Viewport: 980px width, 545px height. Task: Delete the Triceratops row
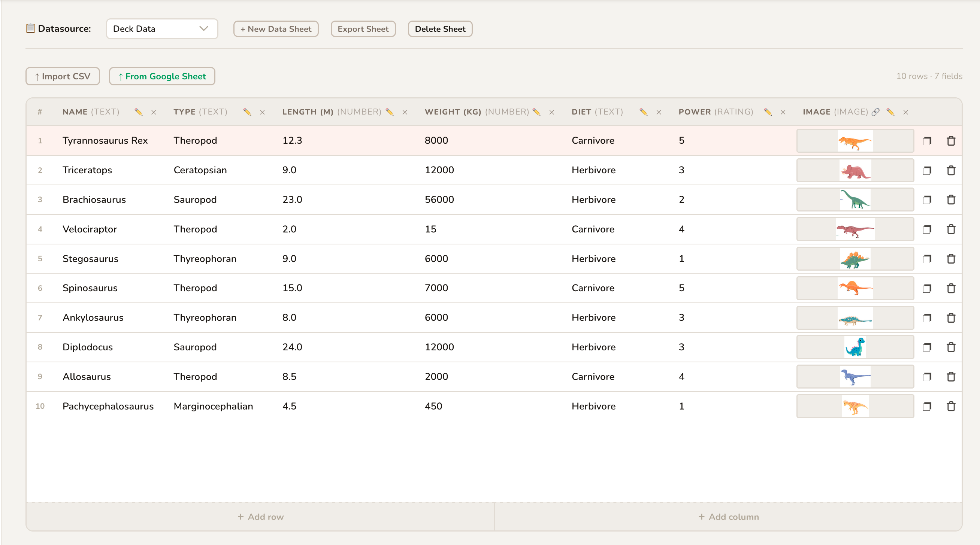point(951,170)
